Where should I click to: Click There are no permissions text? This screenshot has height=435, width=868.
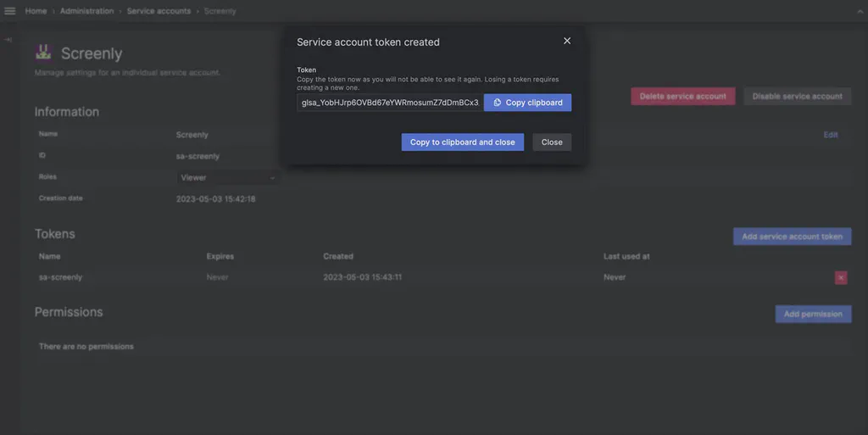86,347
